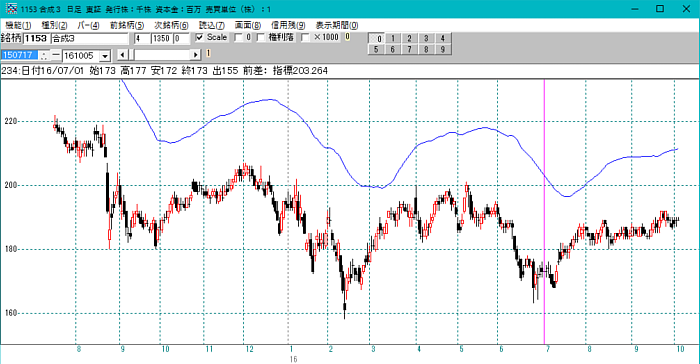Viewport: 700px width, 364px height.
Task: Click the 180 price axis label
Action: (11, 249)
